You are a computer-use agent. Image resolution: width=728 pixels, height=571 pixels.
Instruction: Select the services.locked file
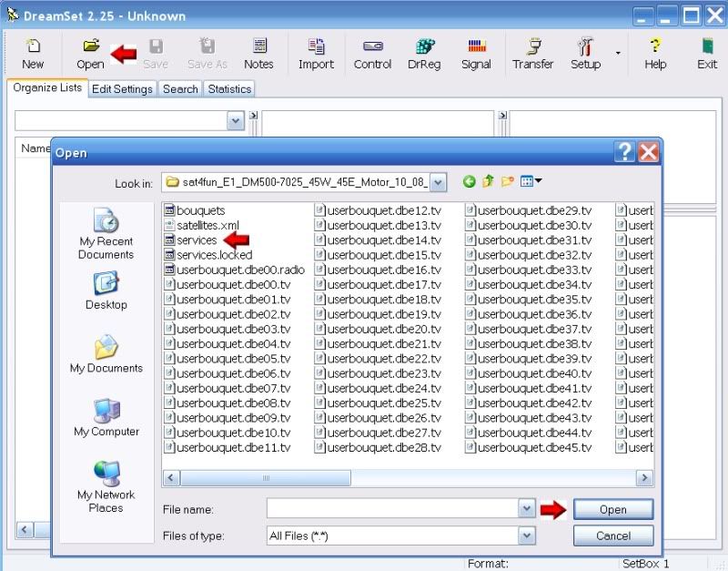[208, 255]
